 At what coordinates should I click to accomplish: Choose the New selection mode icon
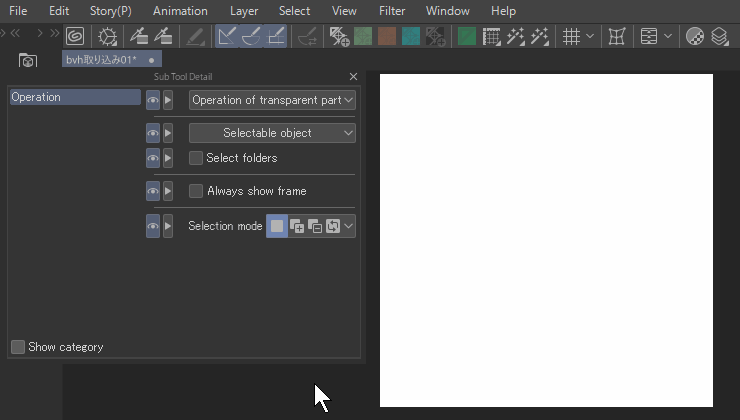point(278,227)
